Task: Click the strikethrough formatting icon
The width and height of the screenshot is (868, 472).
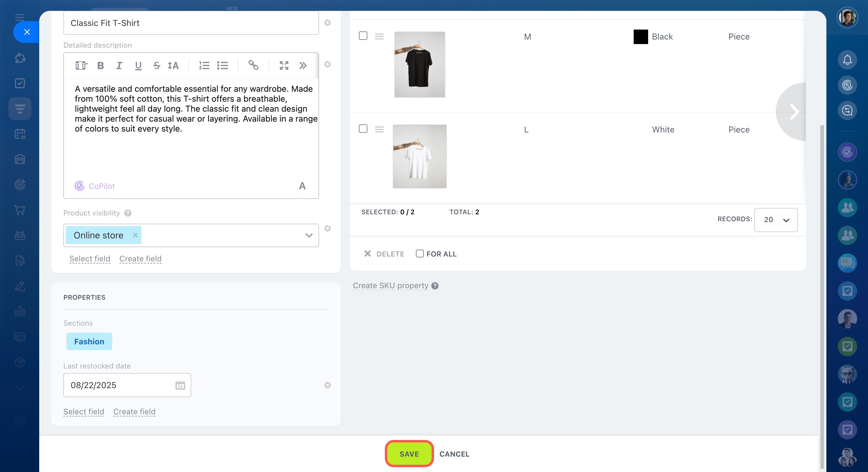Action: pyautogui.click(x=156, y=65)
